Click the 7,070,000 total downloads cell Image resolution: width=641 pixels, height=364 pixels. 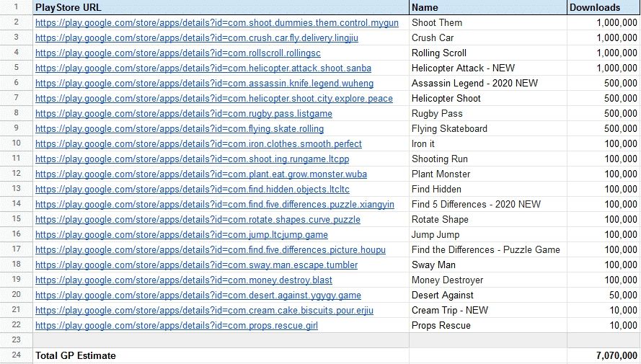603,355
